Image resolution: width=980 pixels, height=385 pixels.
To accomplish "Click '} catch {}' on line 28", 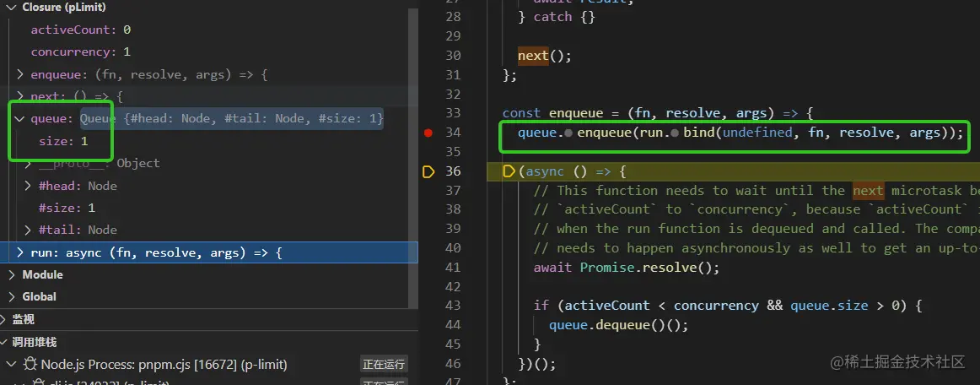I will [557, 17].
